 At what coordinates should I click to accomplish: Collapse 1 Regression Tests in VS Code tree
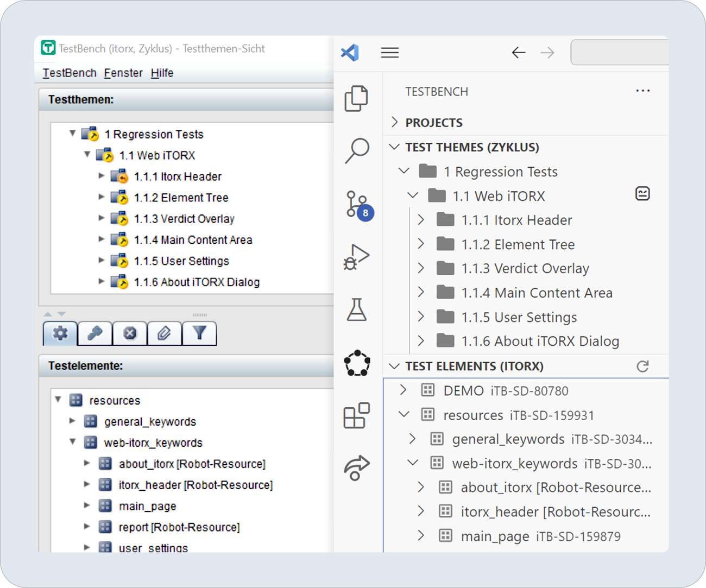point(404,171)
